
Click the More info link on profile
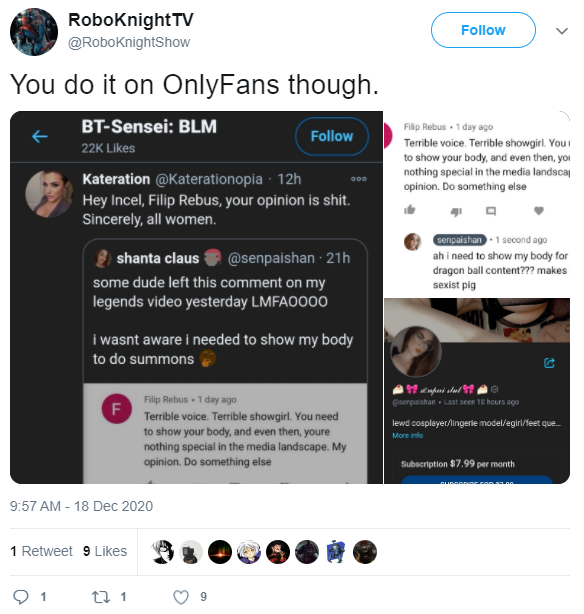(408, 435)
